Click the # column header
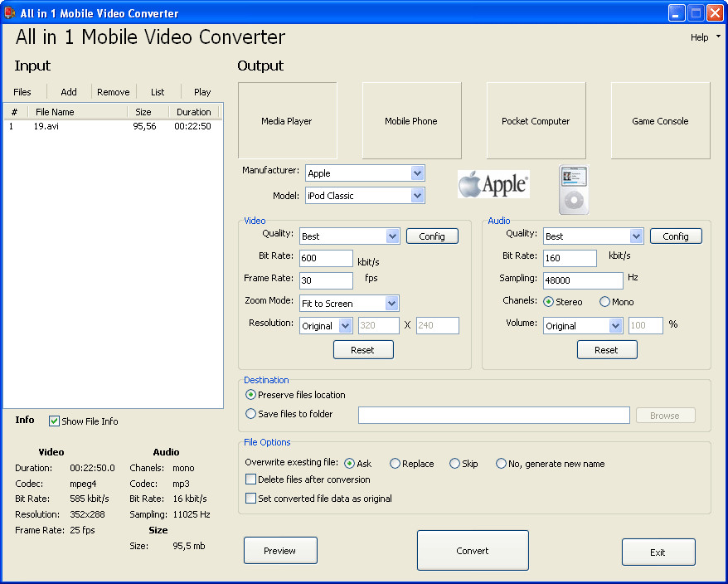This screenshot has width=728, height=584. 15,112
